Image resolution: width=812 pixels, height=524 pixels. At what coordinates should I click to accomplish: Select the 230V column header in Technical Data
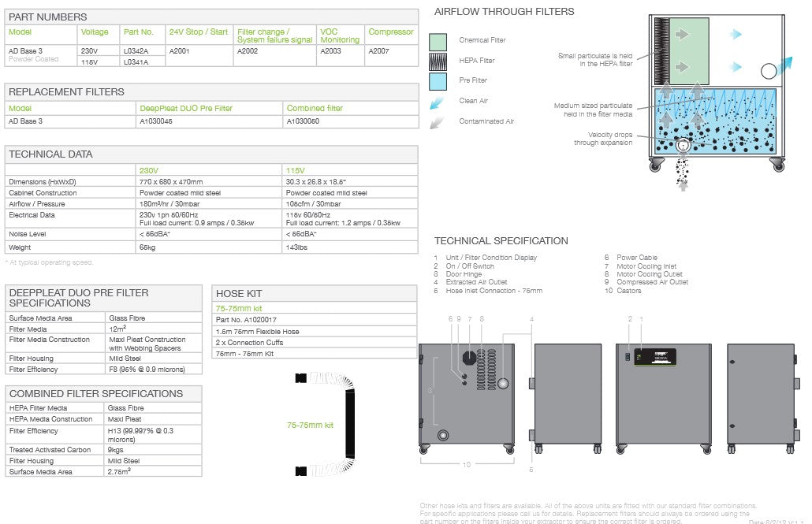tap(149, 169)
